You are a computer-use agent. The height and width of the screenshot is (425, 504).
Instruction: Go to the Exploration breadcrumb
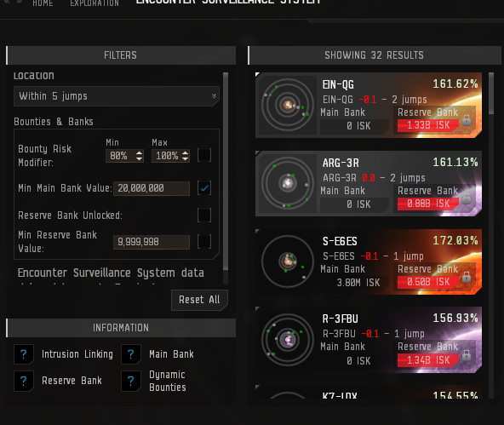click(x=94, y=3)
